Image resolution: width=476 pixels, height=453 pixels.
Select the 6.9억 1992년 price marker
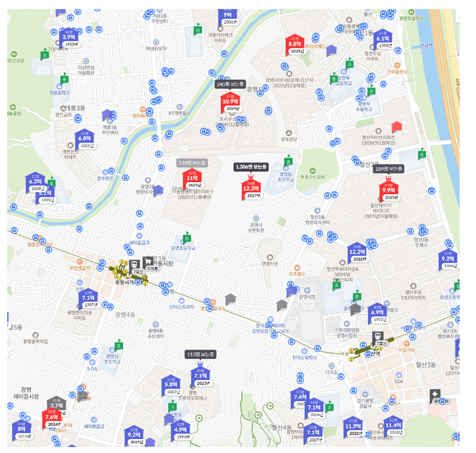click(378, 313)
